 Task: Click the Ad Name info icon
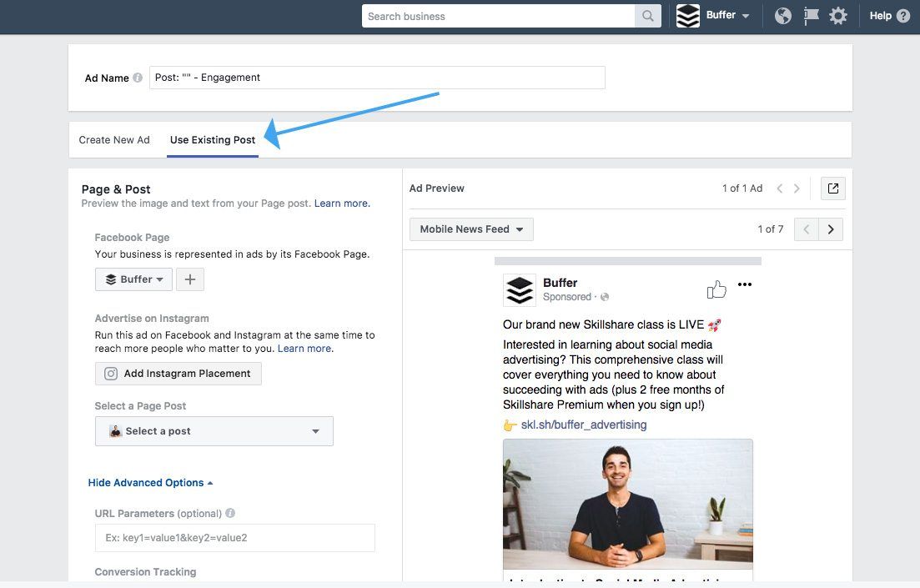click(138, 78)
